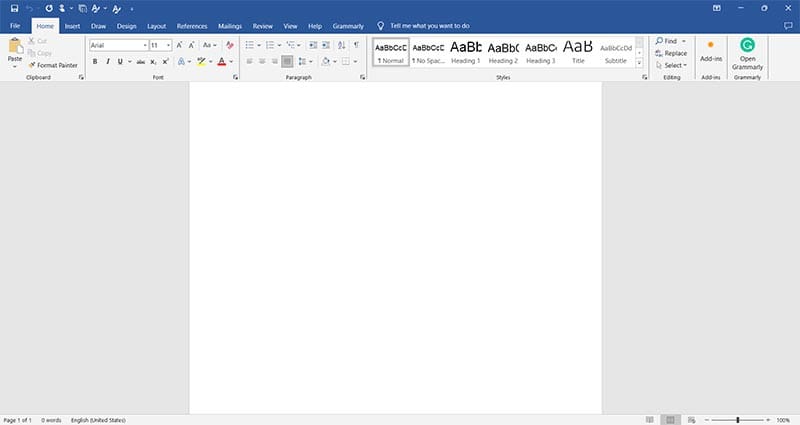800x425 pixels.
Task: Center align text
Action: (262, 62)
